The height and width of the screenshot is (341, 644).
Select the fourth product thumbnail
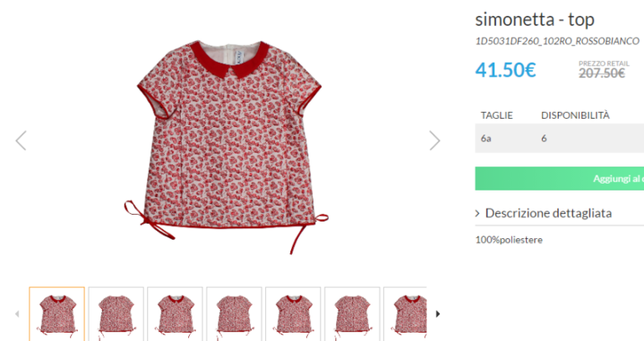234,314
